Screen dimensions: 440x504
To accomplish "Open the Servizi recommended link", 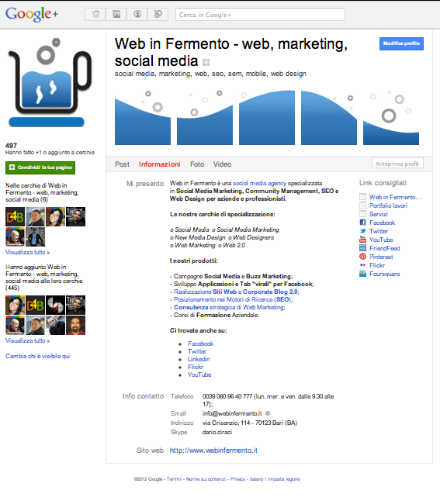I will [379, 214].
